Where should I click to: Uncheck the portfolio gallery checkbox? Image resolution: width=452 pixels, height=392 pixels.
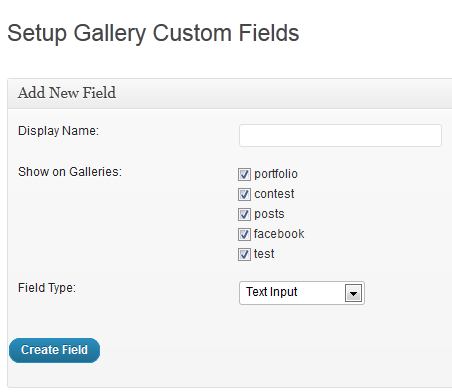click(x=244, y=174)
